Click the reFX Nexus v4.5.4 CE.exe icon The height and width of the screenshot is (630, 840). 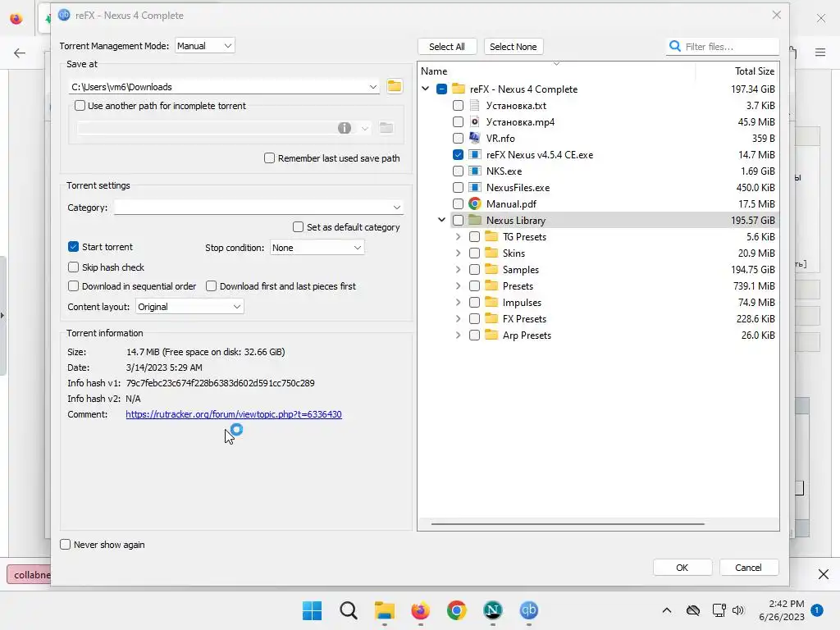pos(474,154)
